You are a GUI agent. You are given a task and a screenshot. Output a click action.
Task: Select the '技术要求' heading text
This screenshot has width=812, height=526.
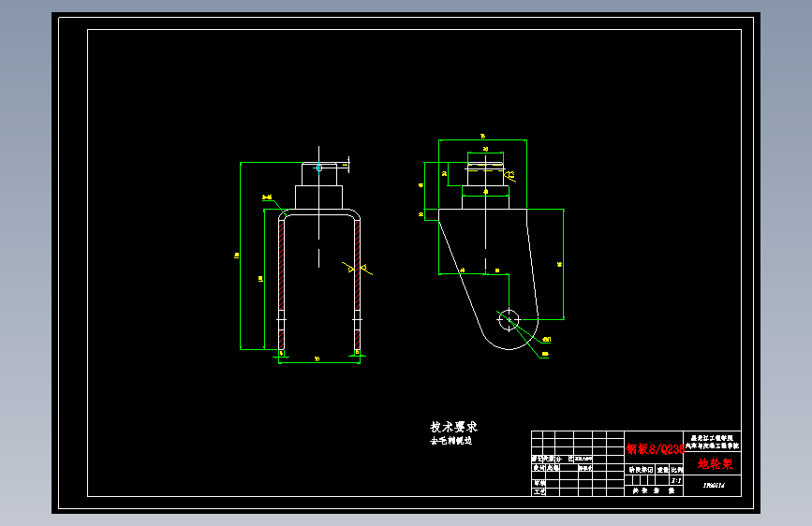[x=453, y=427]
